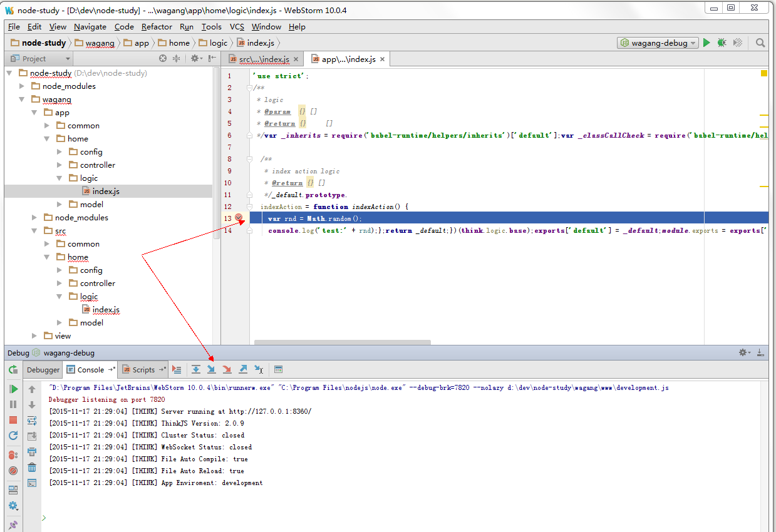Switch to the Debugger tab

click(x=43, y=370)
